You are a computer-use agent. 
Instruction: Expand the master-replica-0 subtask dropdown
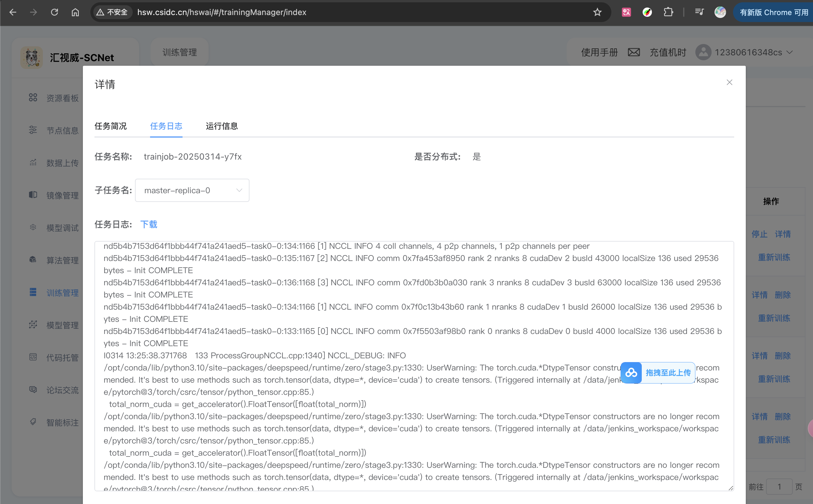[x=192, y=190]
